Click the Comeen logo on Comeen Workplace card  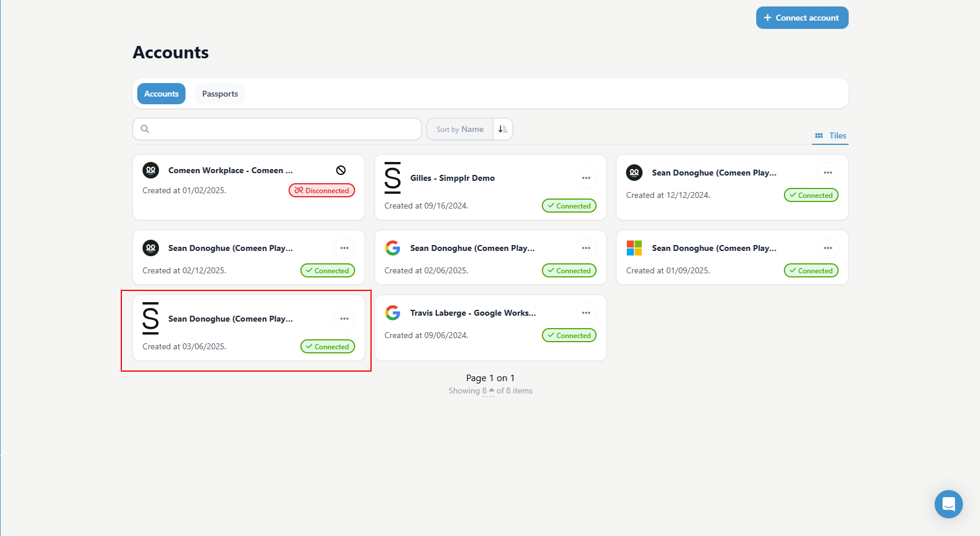(151, 170)
